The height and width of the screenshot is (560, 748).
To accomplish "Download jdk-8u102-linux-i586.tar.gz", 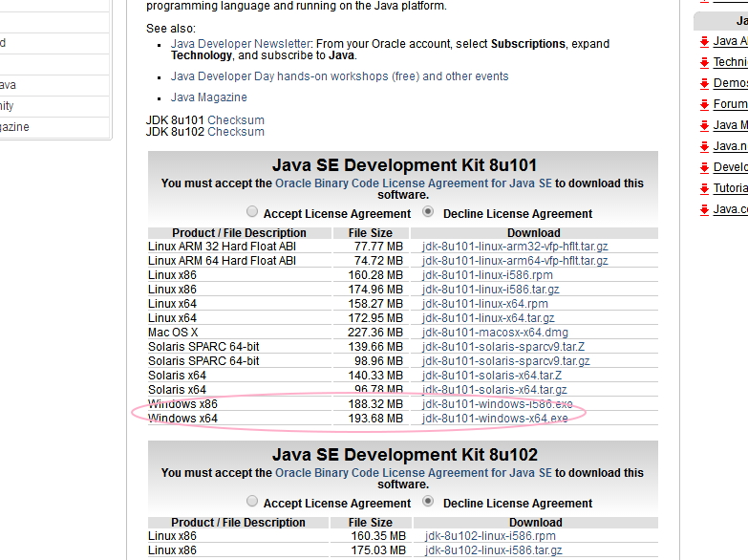I will click(494, 550).
